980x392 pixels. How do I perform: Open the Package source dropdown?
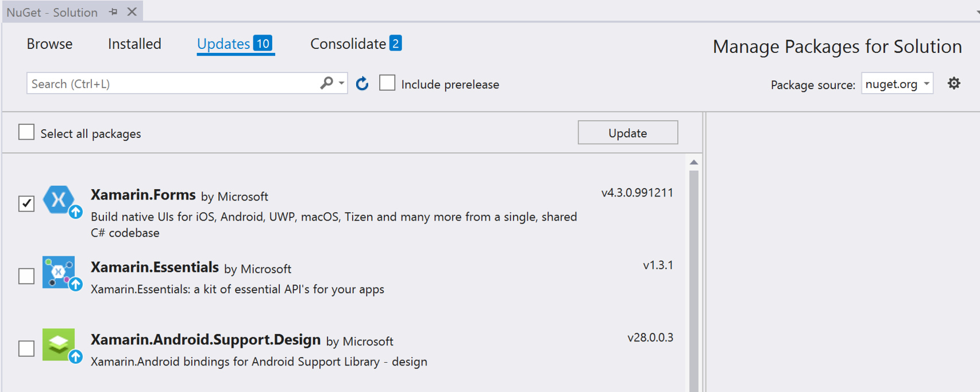[x=897, y=84]
